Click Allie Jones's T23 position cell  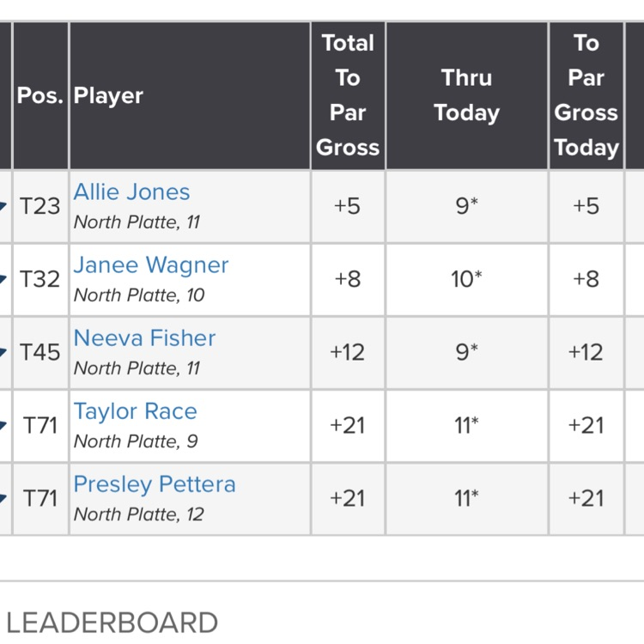click(40, 206)
